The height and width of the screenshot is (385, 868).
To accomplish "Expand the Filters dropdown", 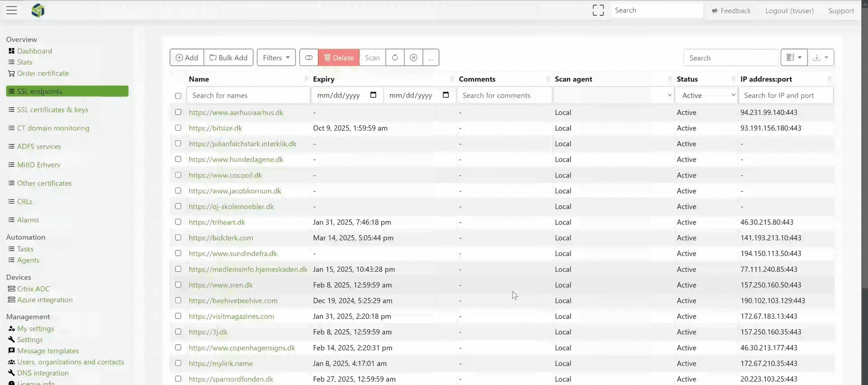I will coord(276,57).
